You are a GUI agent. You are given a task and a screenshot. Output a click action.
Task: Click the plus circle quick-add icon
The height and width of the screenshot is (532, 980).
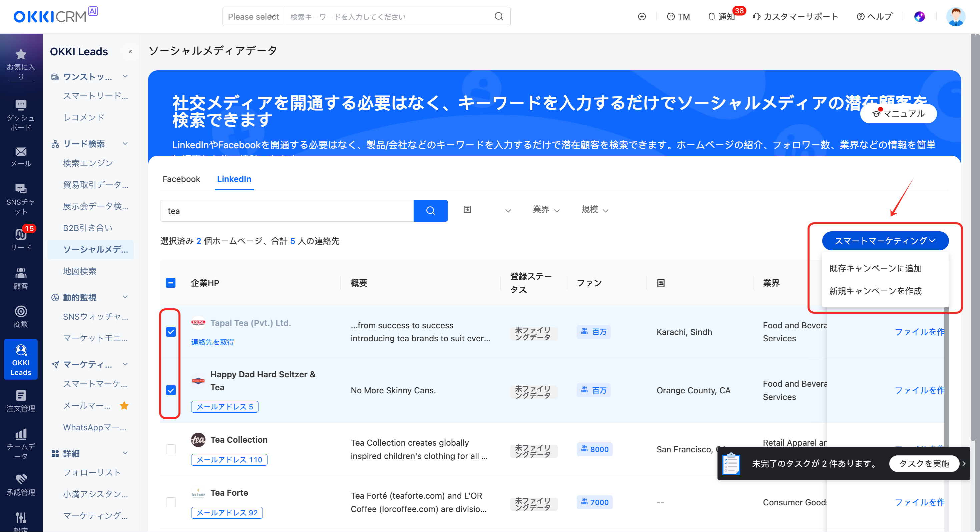point(642,16)
